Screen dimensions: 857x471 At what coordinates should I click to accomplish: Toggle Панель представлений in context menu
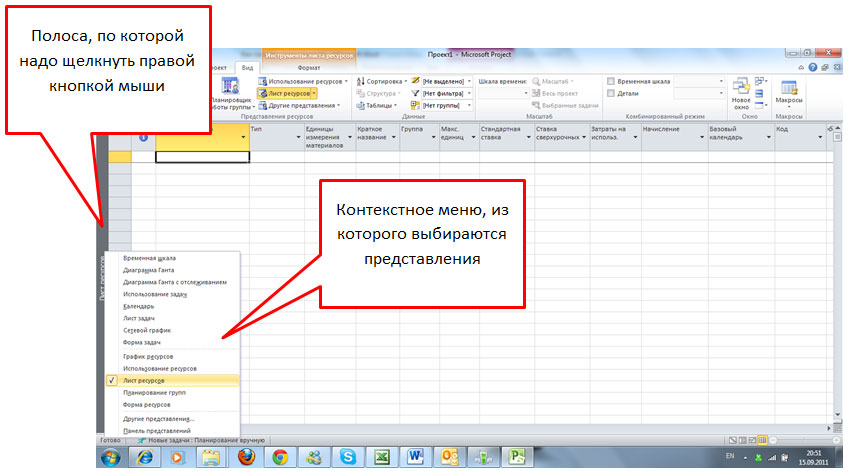[x=172, y=431]
